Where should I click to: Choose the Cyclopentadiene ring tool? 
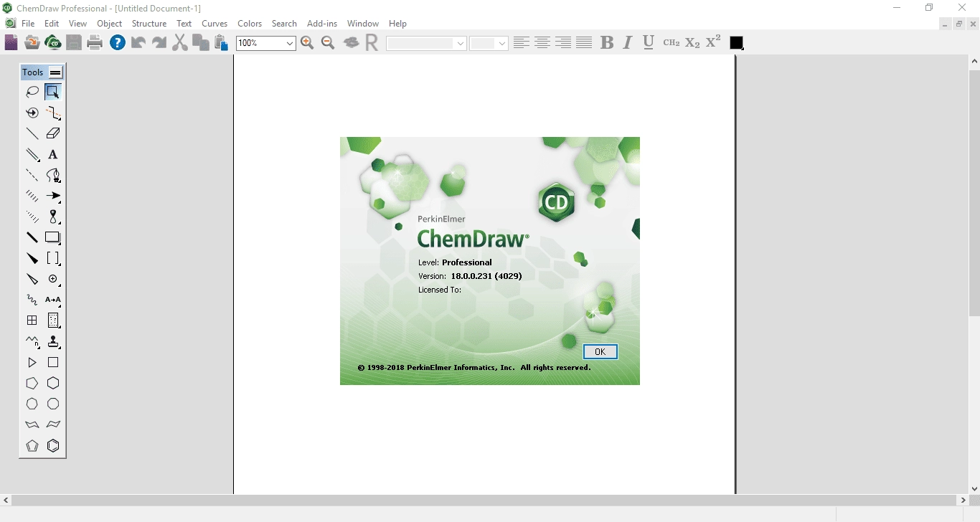pos(32,446)
